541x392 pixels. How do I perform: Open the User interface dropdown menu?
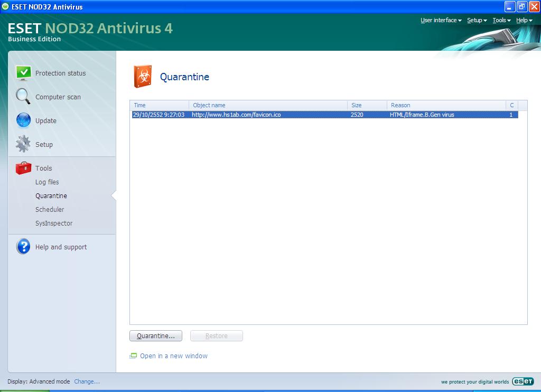441,20
